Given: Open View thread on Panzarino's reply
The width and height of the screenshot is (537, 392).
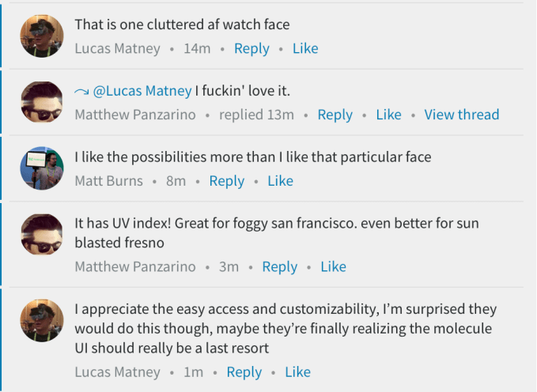Looking at the screenshot, I should (x=461, y=115).
